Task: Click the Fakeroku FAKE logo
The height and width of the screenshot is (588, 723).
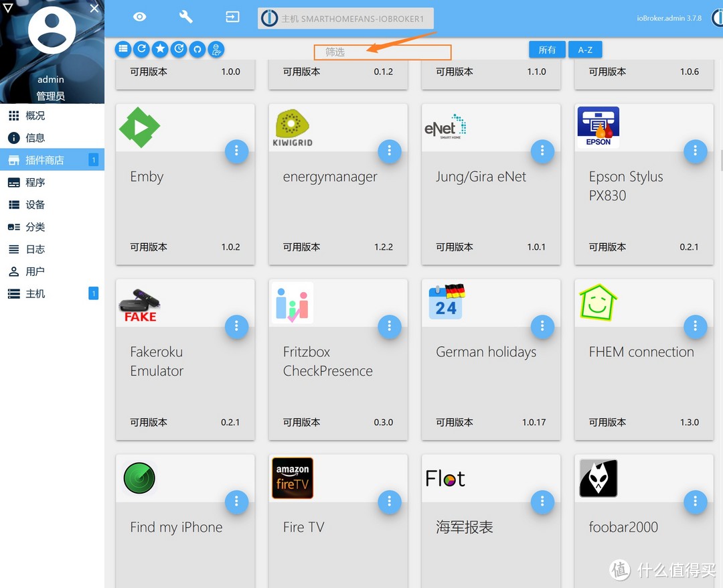Action: pyautogui.click(x=140, y=305)
